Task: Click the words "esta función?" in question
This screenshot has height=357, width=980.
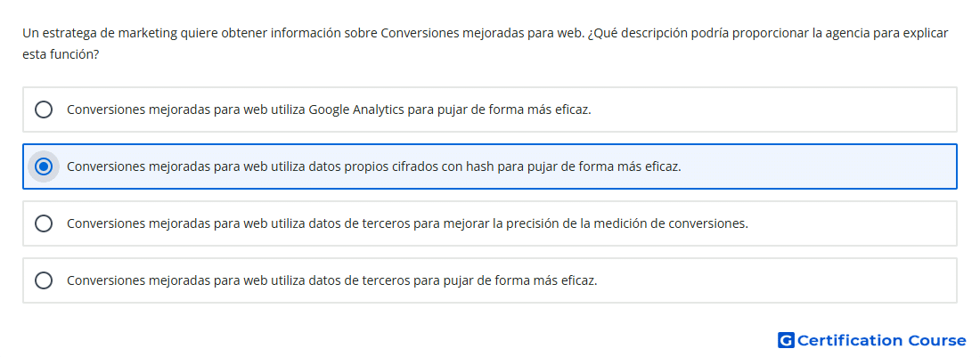Action: click(x=61, y=54)
